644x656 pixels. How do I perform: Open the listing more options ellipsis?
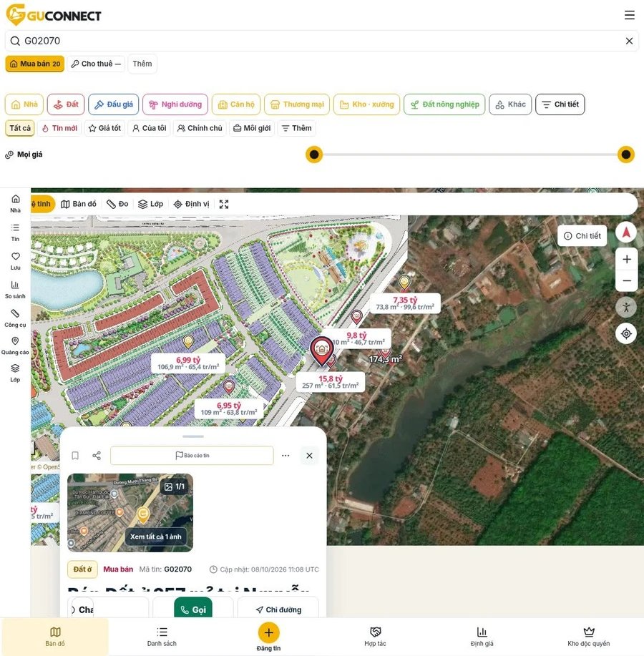coord(286,456)
